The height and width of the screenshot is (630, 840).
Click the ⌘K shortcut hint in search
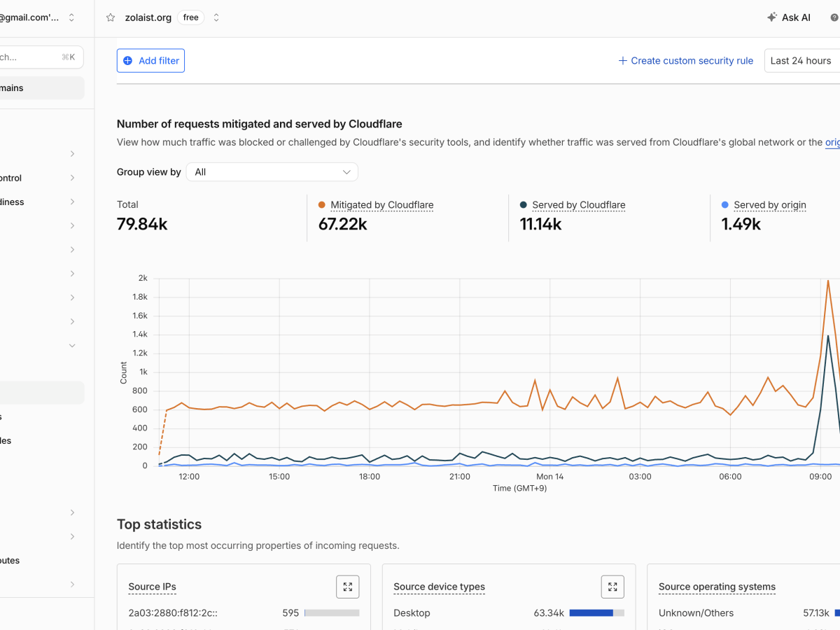click(68, 57)
